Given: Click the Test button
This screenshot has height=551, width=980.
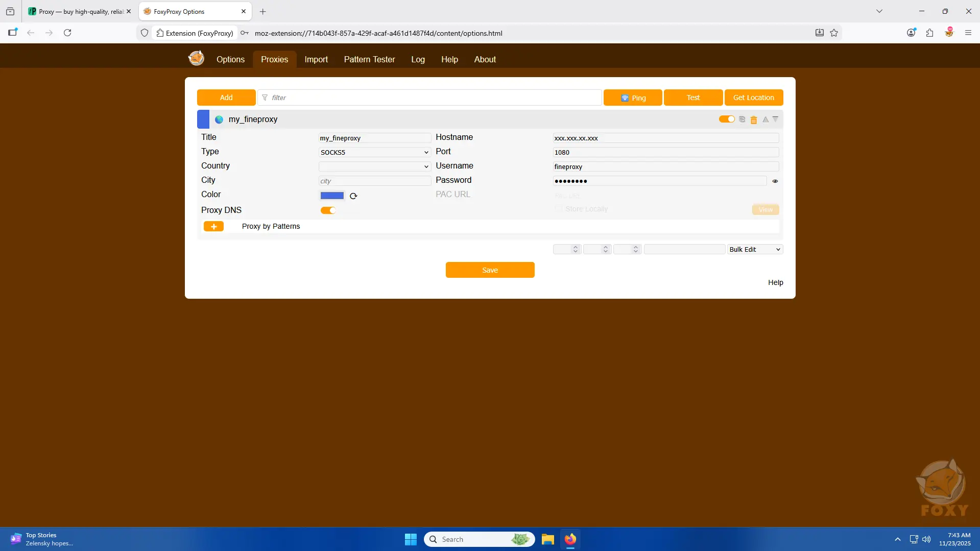Looking at the screenshot, I should 693,98.
